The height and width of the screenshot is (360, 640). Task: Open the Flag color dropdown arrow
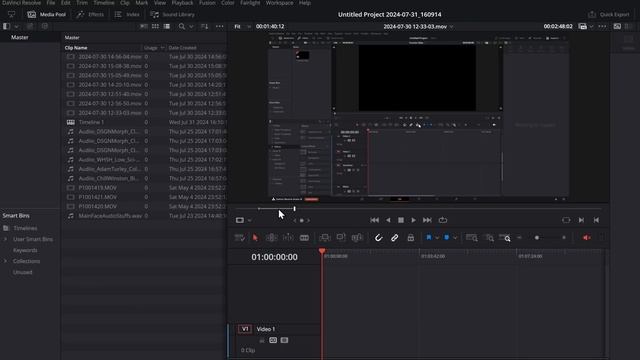click(437, 238)
